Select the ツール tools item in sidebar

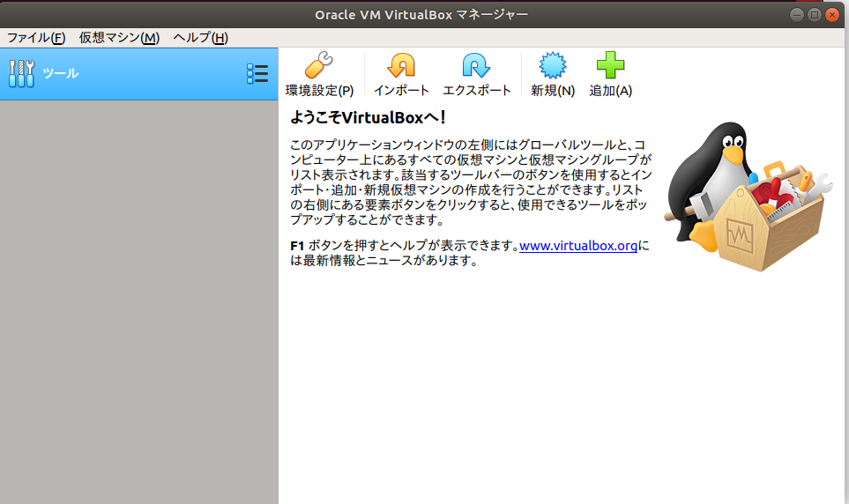[138, 74]
